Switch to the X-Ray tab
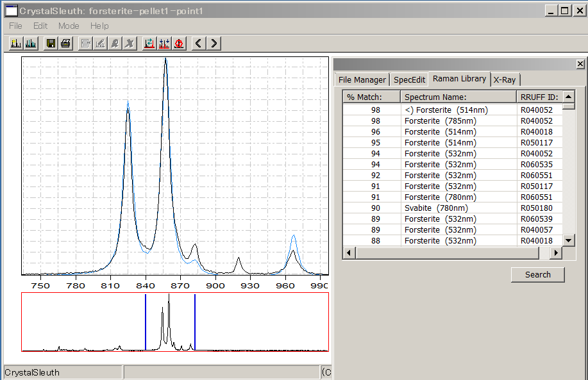 pos(505,80)
